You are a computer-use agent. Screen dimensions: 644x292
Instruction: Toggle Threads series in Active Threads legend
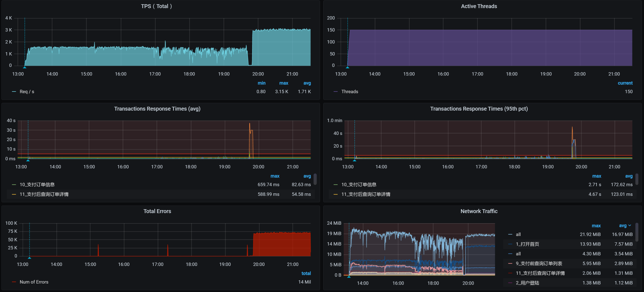tap(350, 92)
